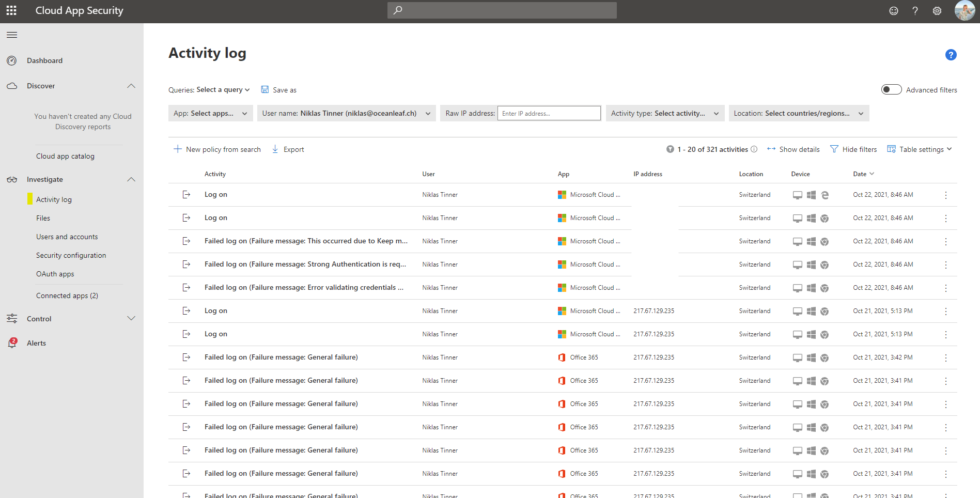980x498 pixels.
Task: Open Dashboard in the sidebar
Action: point(44,60)
